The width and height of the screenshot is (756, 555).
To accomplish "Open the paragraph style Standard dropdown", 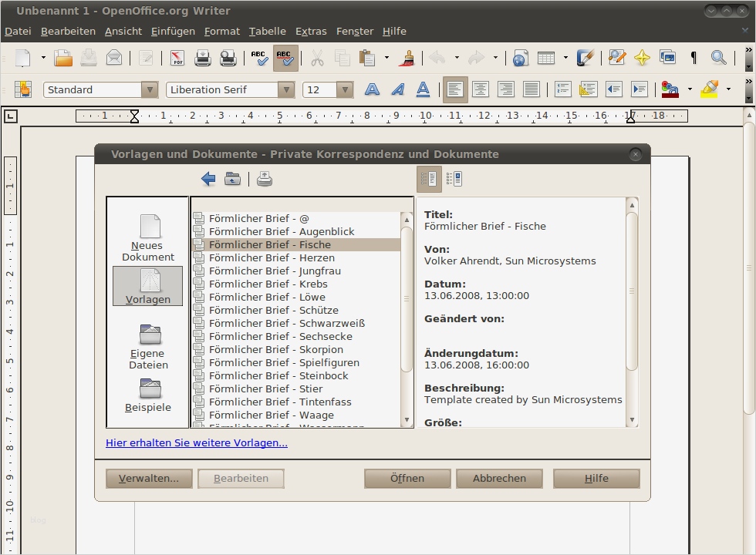I will (150, 89).
